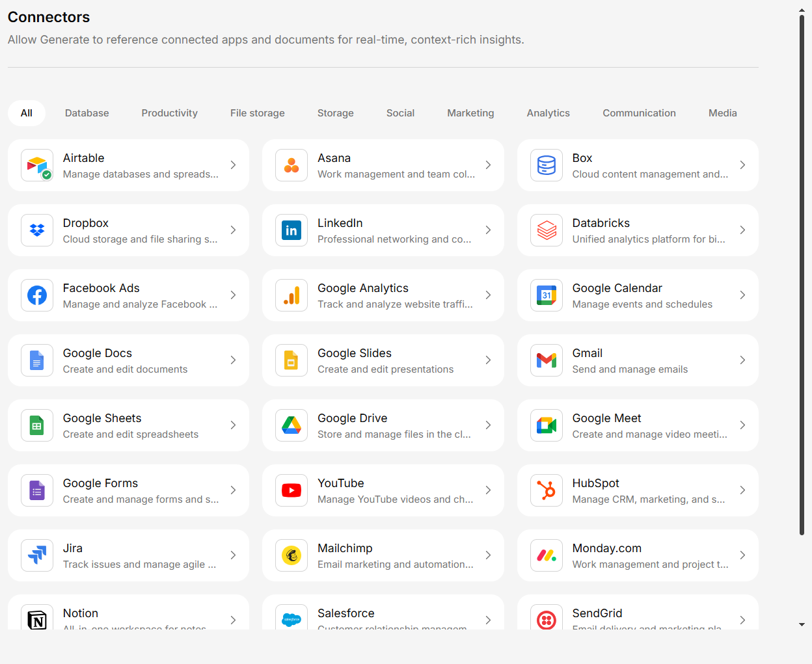Expand the Jira connector chevron arrow
This screenshot has height=664, width=812.
coord(233,555)
